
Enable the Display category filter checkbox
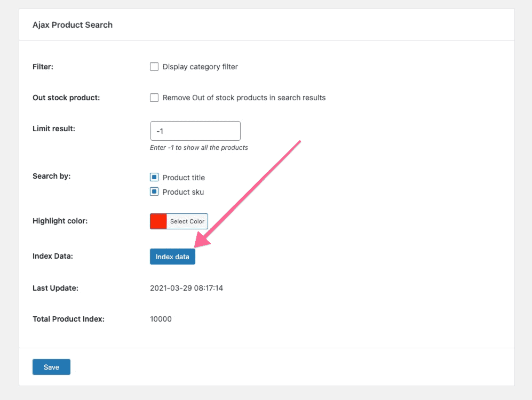(154, 67)
